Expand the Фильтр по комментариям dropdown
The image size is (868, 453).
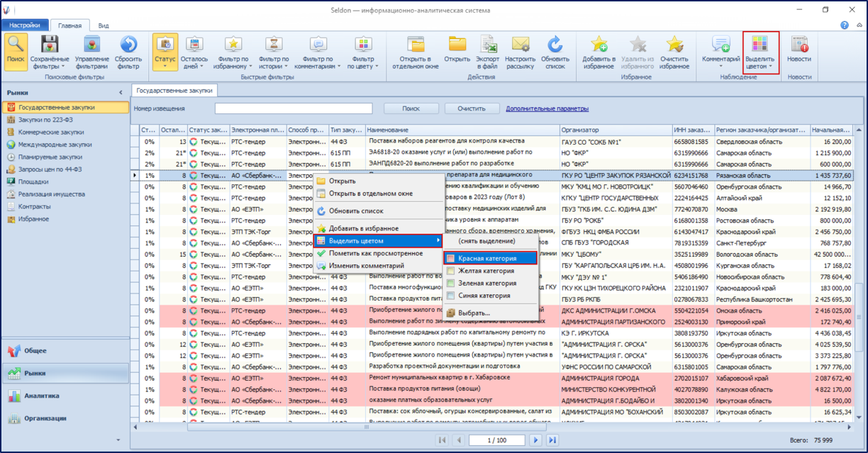coord(318,52)
